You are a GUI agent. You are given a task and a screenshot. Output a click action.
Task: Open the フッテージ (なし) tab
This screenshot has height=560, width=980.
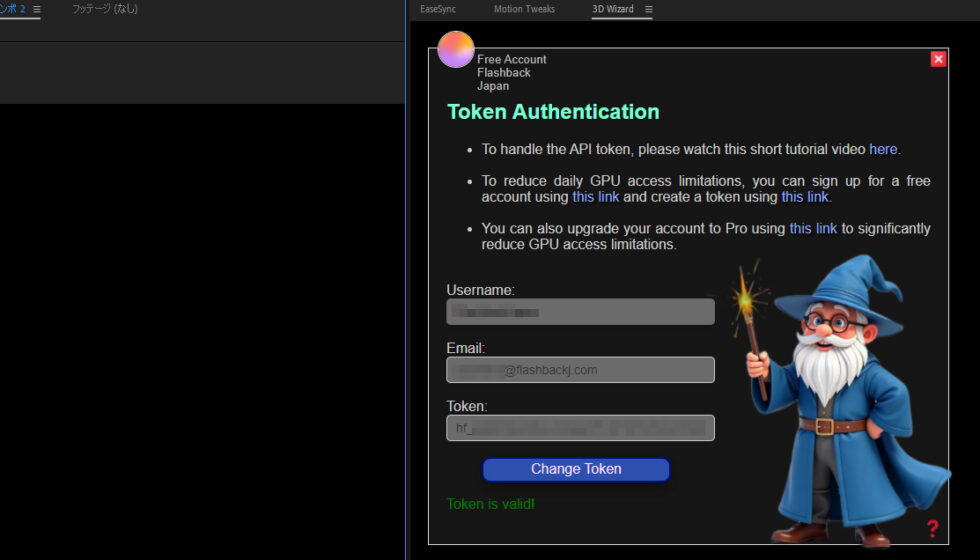tap(105, 9)
